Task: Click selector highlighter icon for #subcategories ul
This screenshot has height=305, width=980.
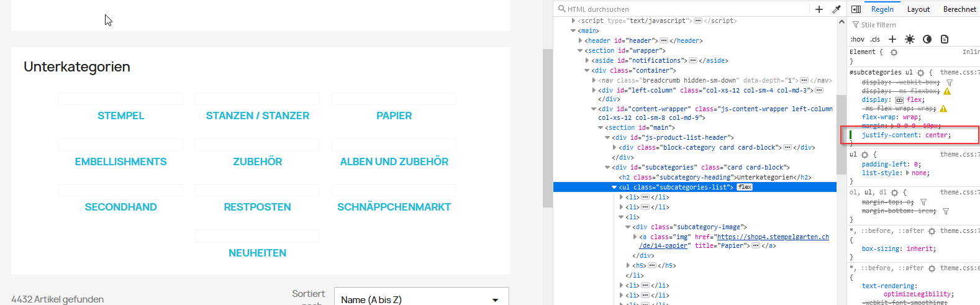Action: 920,73
